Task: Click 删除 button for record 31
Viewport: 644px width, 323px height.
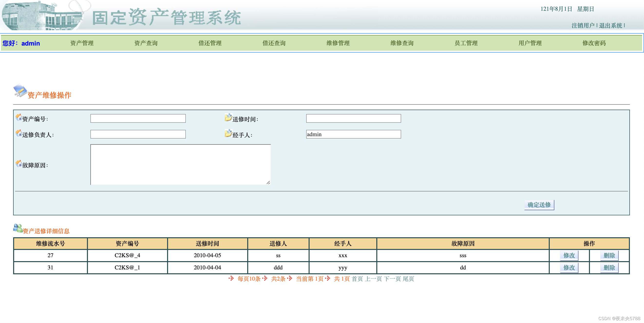Action: [609, 267]
